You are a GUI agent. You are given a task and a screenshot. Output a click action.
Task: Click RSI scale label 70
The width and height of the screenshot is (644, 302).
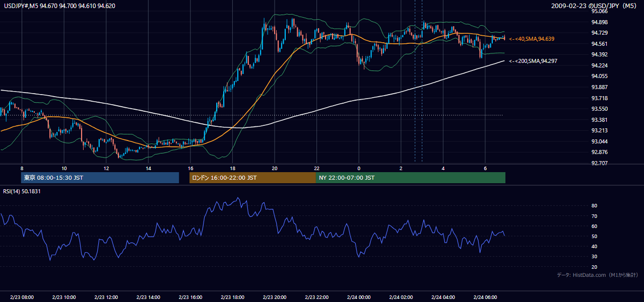[x=595, y=216]
